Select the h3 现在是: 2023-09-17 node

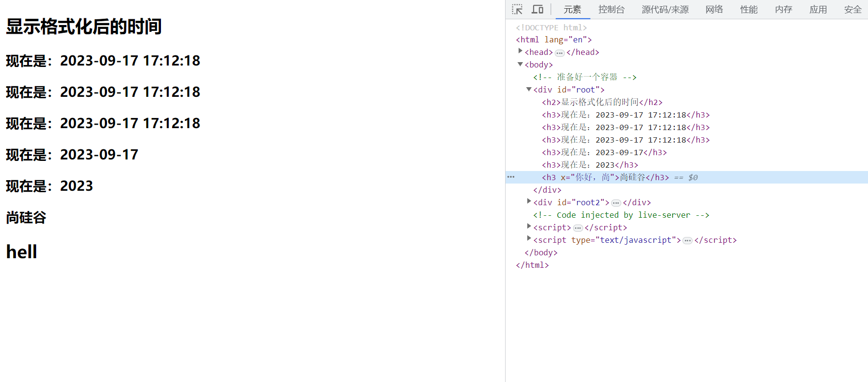click(x=604, y=152)
